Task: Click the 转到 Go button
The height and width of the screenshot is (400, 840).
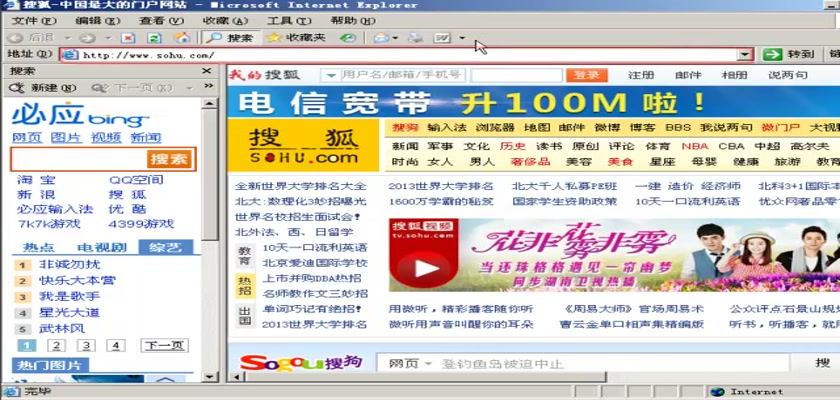Action: point(789,54)
